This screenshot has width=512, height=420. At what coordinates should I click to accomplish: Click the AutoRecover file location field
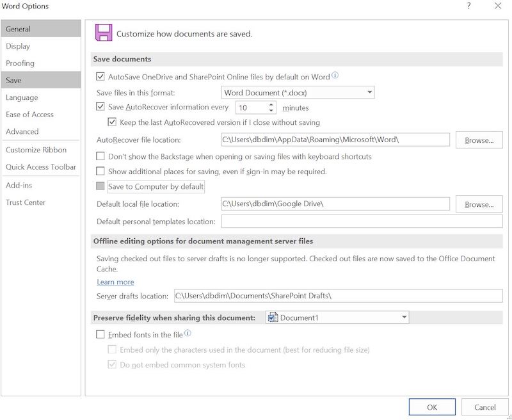tap(335, 140)
